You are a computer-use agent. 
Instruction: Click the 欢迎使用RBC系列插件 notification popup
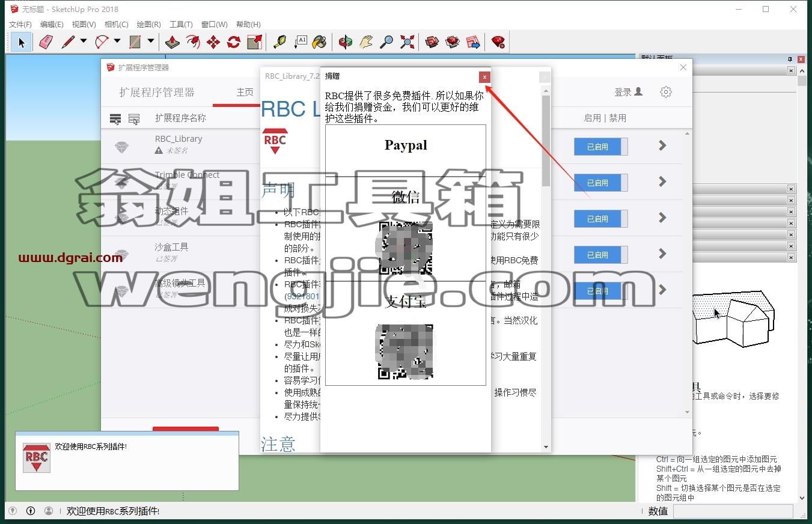127,460
